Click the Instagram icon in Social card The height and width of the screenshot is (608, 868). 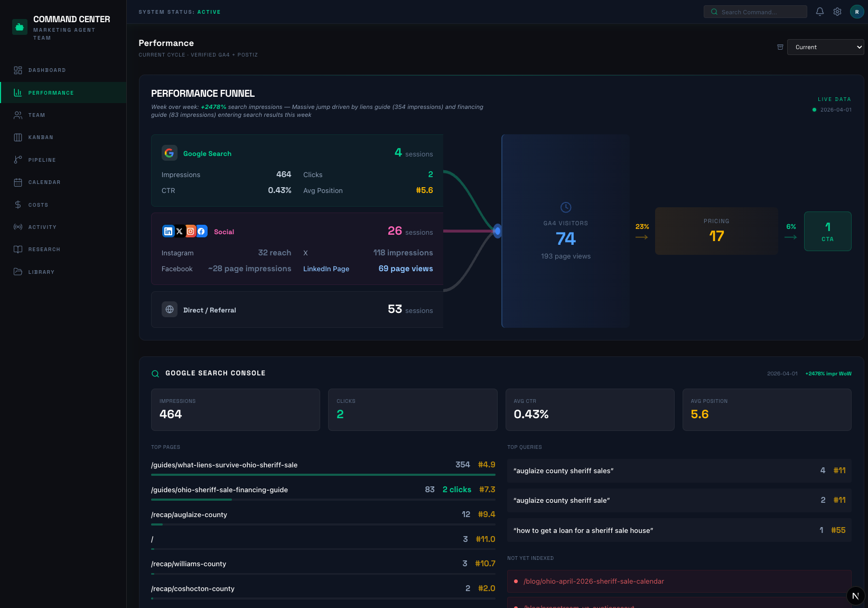191,232
